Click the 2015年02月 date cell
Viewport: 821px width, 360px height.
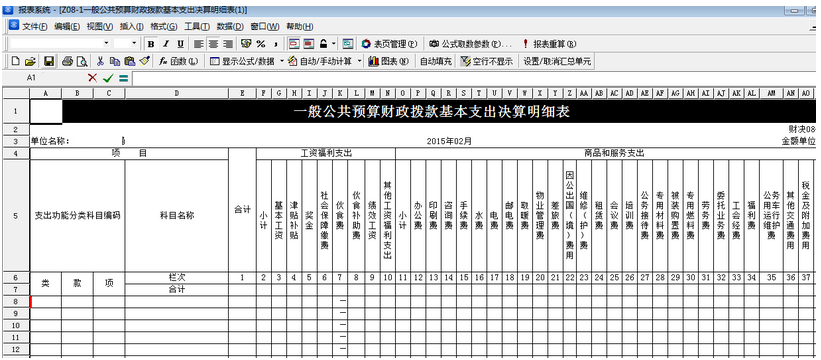coord(449,141)
